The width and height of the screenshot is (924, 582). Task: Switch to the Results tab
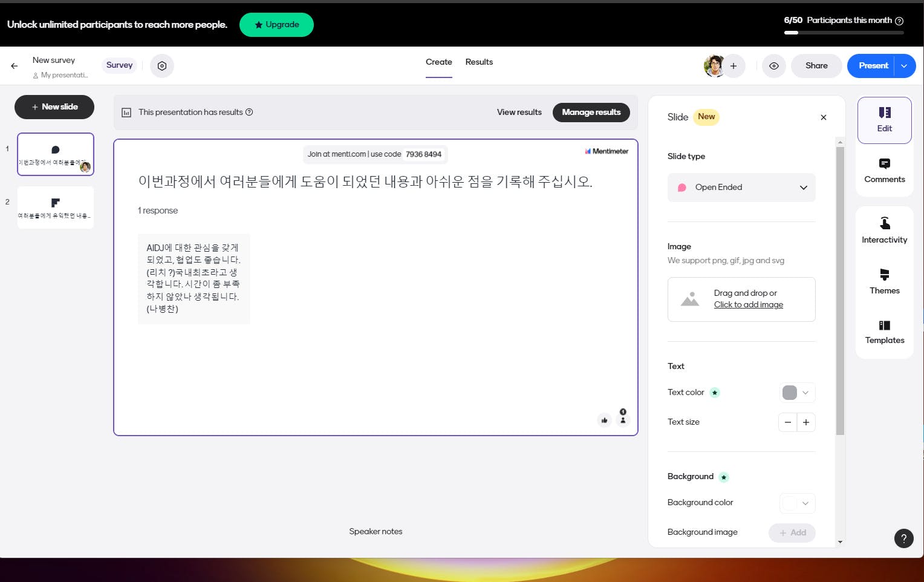click(479, 62)
